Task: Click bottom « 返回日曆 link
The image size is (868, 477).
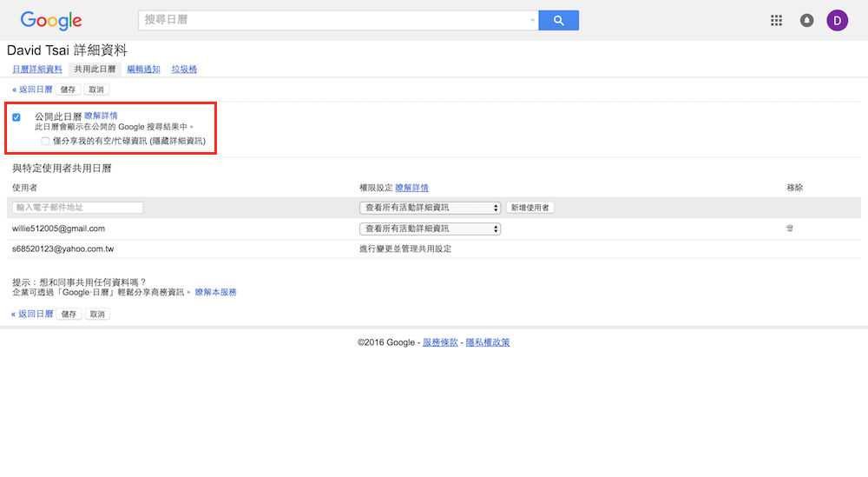Action: pyautogui.click(x=32, y=314)
